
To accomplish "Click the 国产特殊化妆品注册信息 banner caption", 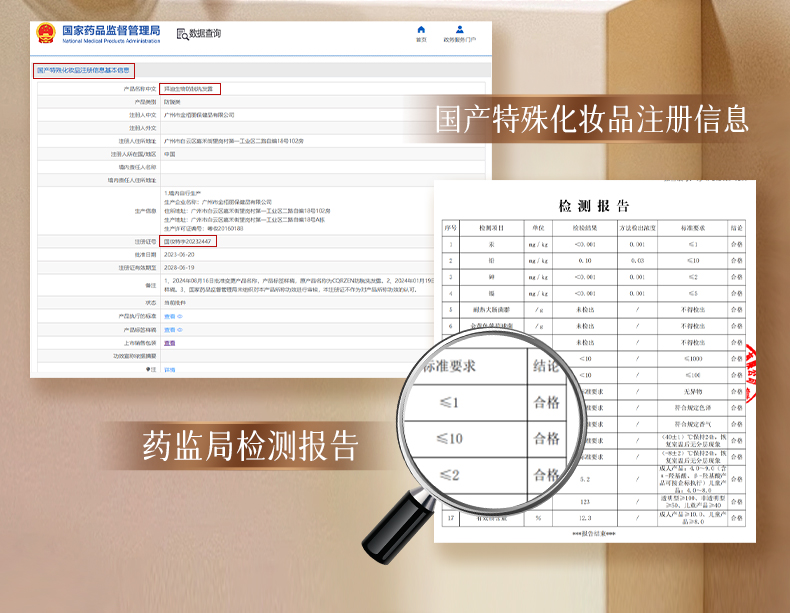I will click(592, 119).
